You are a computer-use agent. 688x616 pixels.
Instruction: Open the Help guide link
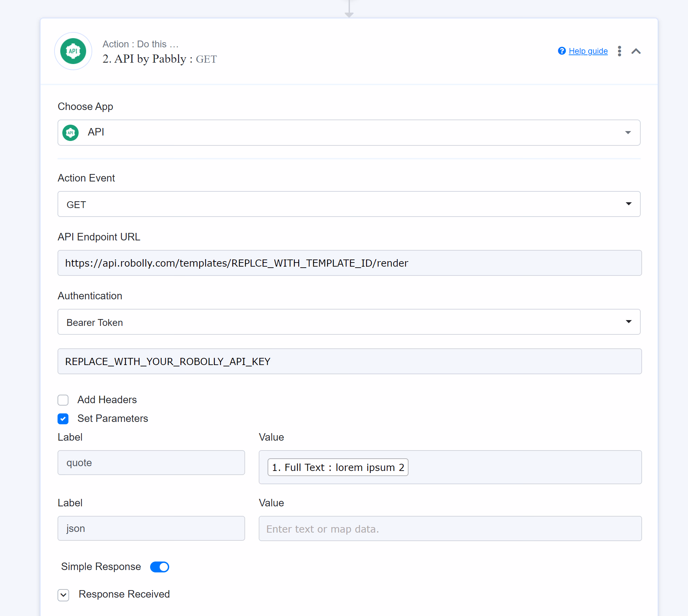588,51
